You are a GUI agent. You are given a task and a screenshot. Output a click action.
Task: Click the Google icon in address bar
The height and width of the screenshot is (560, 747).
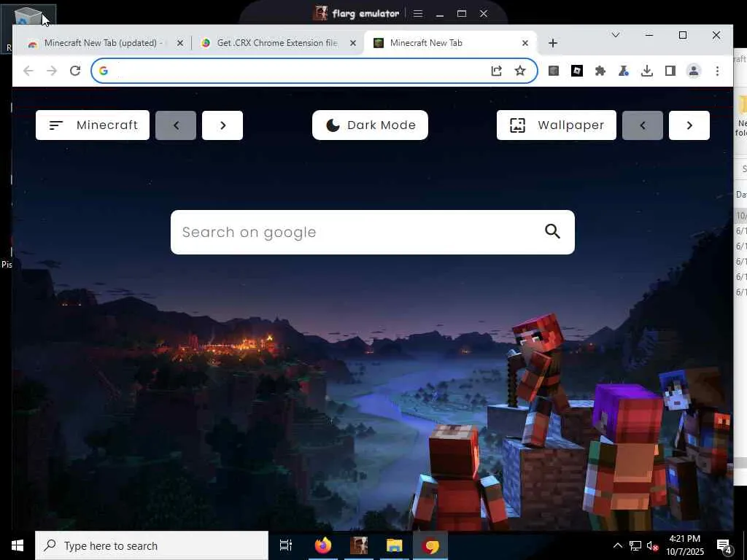pyautogui.click(x=104, y=71)
